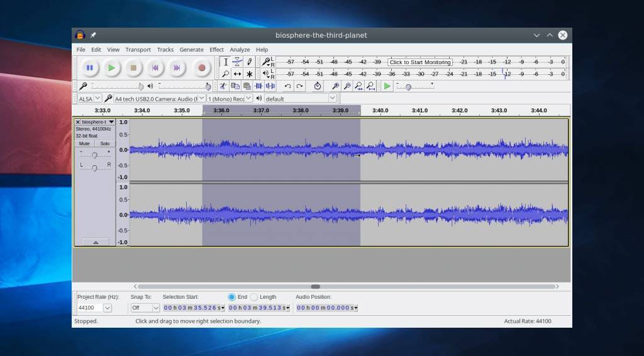Click the Undo arrow icon

[288, 86]
